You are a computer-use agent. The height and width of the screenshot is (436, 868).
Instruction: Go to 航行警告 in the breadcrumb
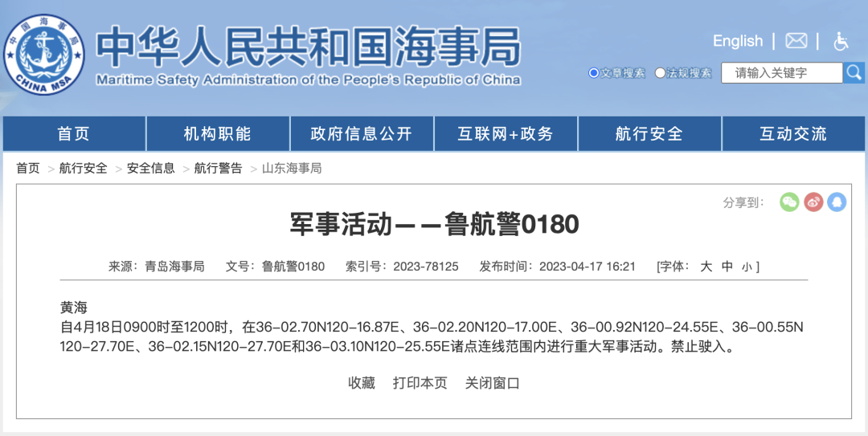(x=218, y=169)
